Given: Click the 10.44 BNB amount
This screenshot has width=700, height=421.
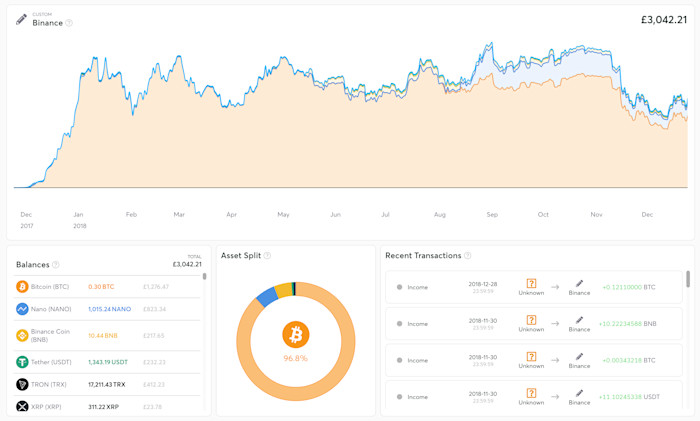Looking at the screenshot, I should (x=103, y=336).
